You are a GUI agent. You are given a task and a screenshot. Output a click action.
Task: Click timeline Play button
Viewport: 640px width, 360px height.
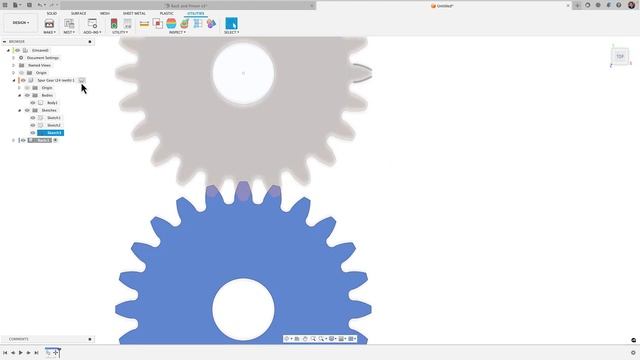coord(21,353)
